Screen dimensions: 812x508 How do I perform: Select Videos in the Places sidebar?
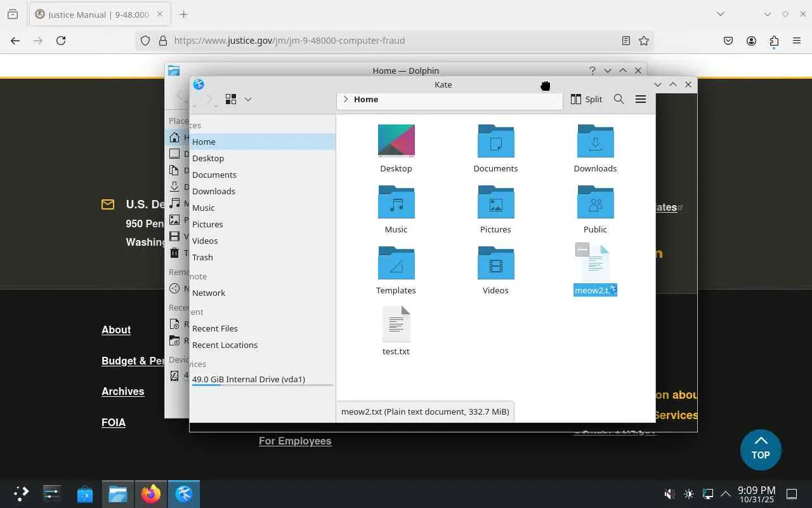[263, 241]
